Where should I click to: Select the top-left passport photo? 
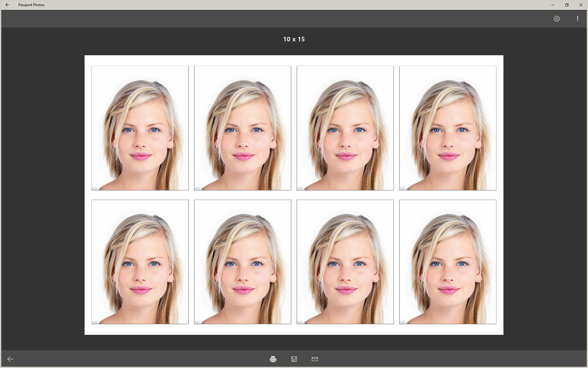140,128
